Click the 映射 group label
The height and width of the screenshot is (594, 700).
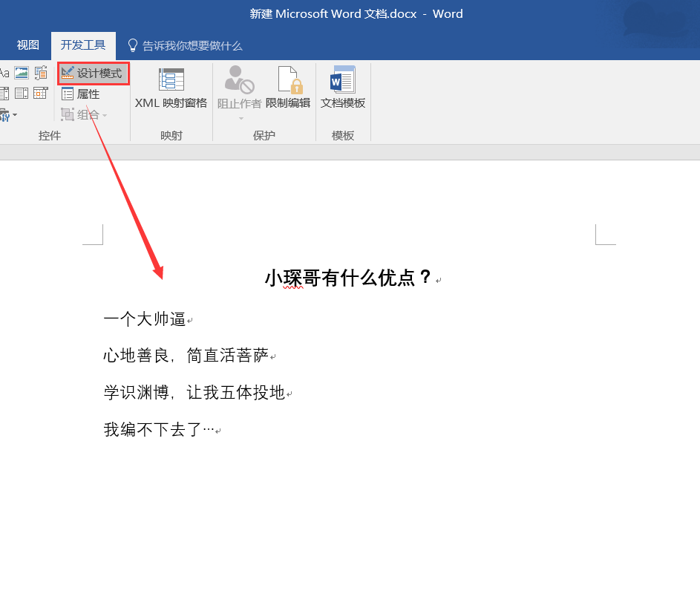(171, 135)
